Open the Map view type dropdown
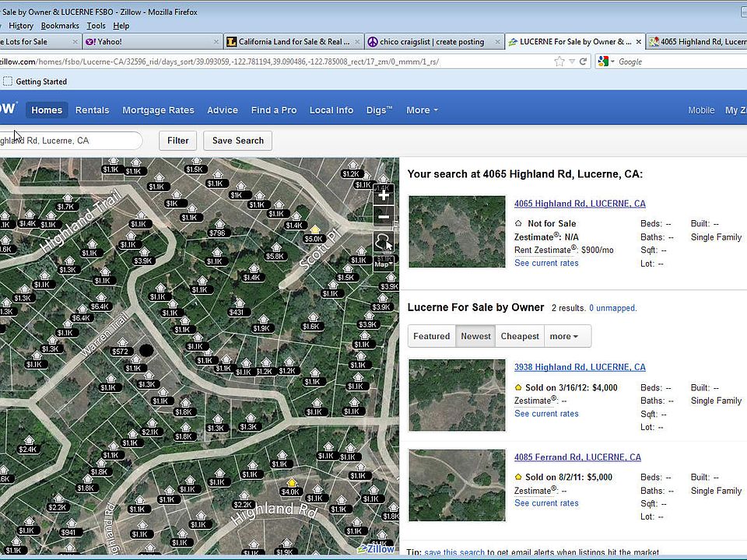 383,264
